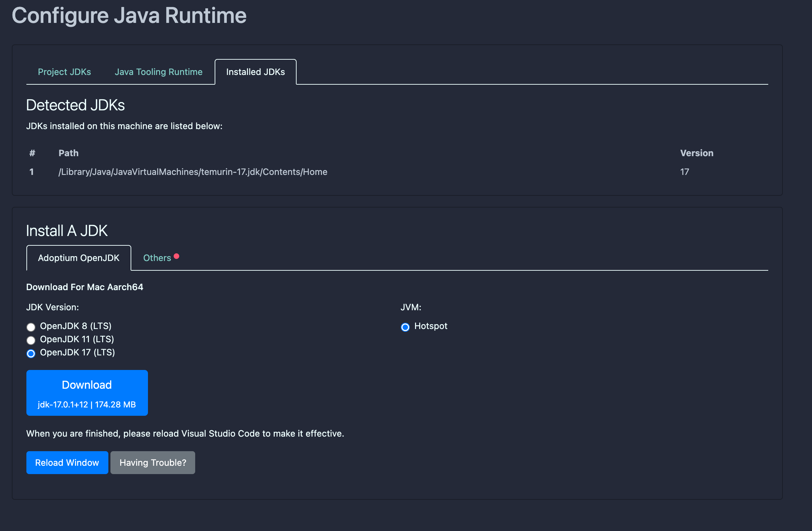Select the Installed JDKs tab

point(255,72)
